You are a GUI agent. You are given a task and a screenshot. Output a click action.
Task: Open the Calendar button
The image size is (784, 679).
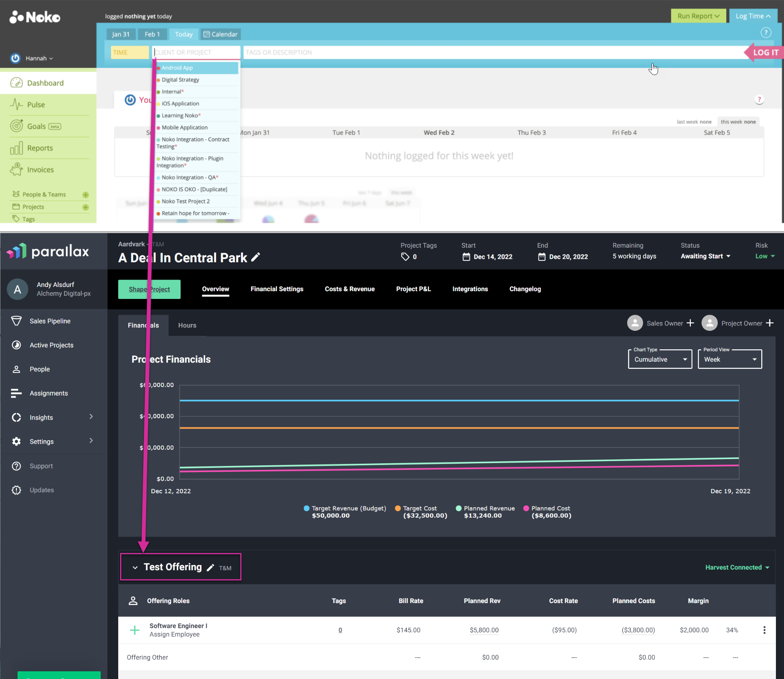pyautogui.click(x=220, y=34)
